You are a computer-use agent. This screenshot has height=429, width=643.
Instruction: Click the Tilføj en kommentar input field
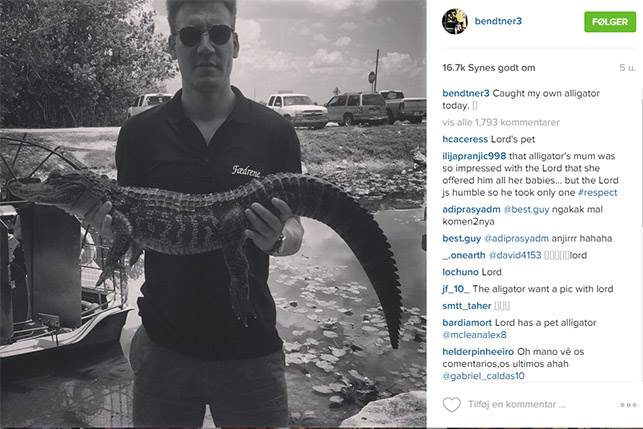pos(517,404)
